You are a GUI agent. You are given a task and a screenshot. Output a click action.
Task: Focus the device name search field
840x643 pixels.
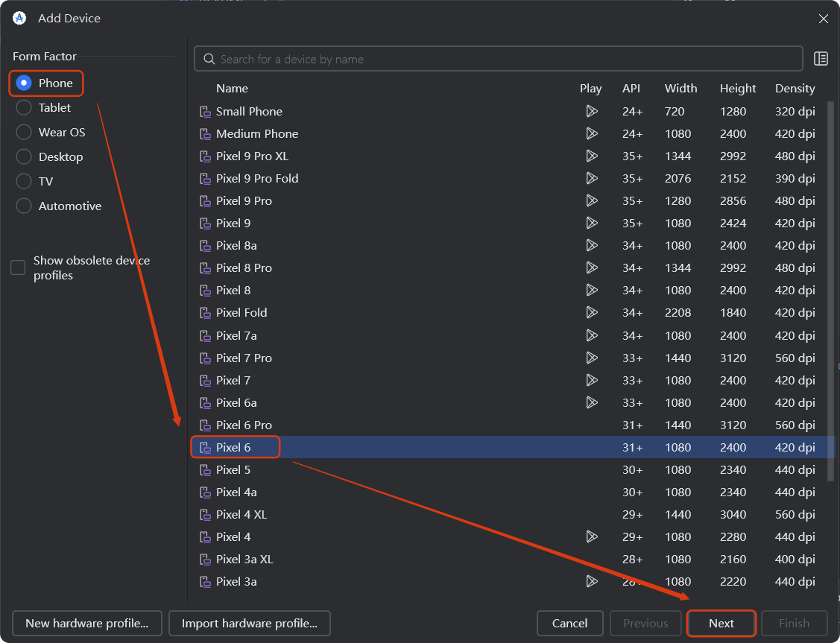point(498,59)
